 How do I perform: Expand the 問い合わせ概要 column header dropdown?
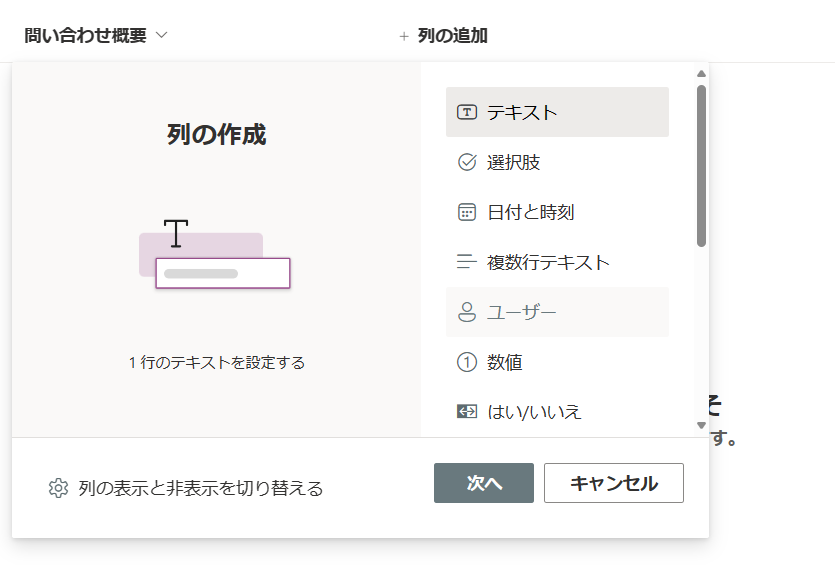tap(162, 35)
